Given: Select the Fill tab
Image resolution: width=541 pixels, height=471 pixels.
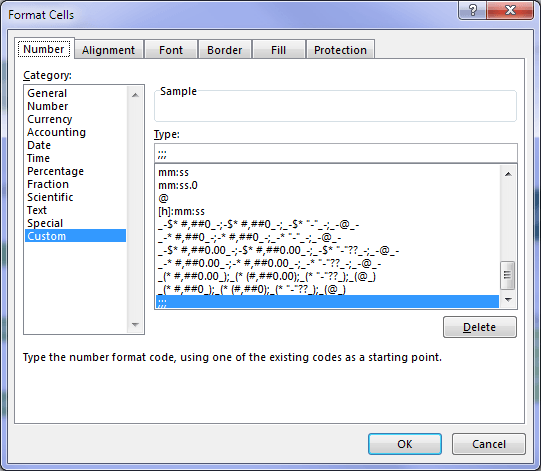Looking at the screenshot, I should [278, 50].
